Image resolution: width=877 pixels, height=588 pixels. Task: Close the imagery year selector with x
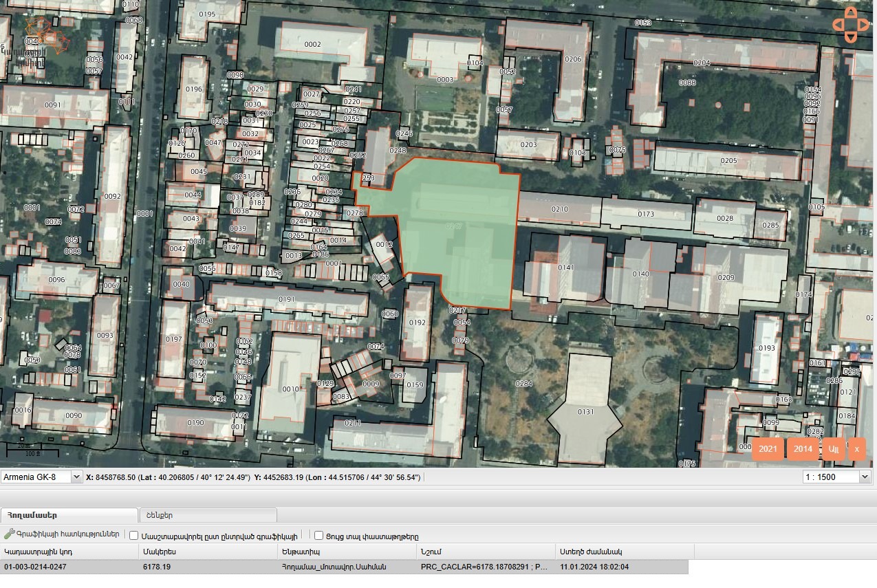point(856,448)
